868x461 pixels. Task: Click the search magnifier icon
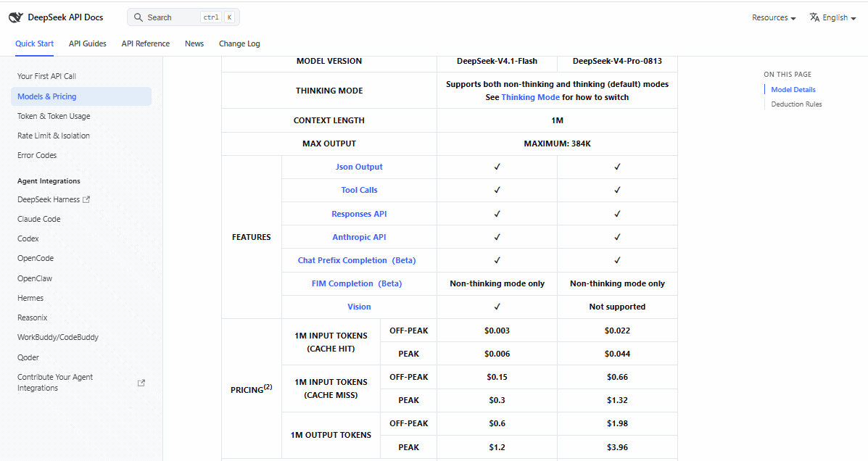click(139, 17)
